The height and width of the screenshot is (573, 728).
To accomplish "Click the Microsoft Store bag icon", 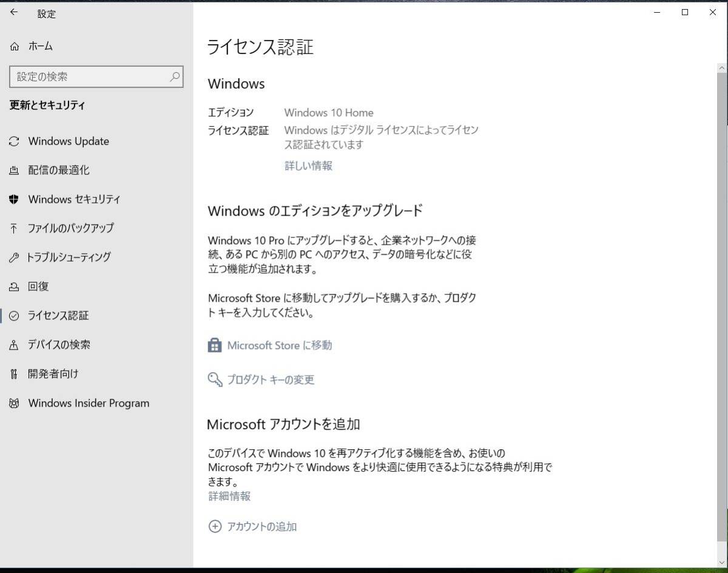I will pyautogui.click(x=215, y=345).
